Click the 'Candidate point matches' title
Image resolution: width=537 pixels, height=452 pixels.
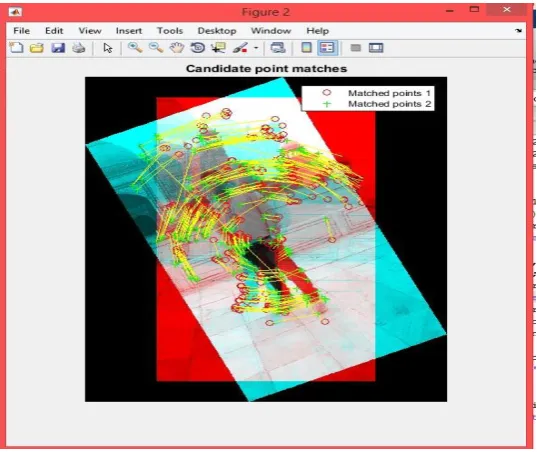266,68
